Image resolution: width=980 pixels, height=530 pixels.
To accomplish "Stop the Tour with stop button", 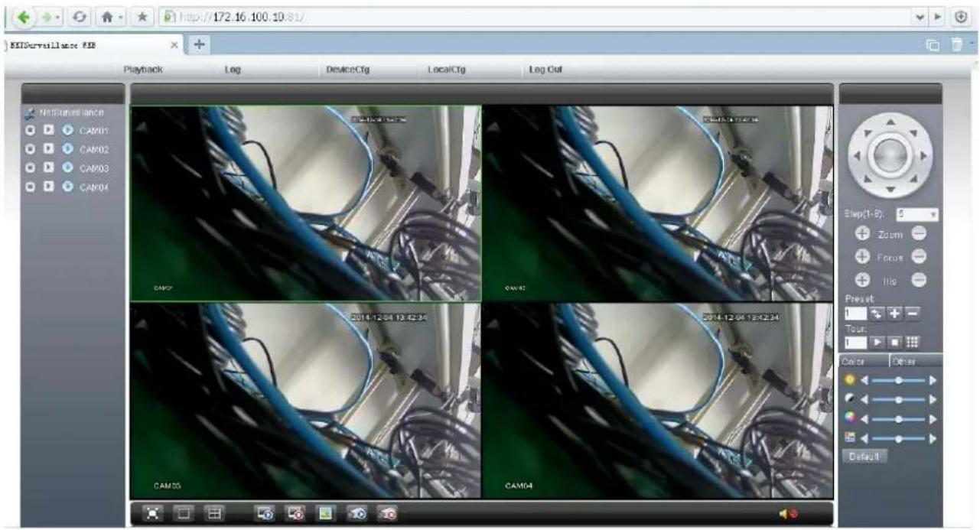I will (894, 341).
